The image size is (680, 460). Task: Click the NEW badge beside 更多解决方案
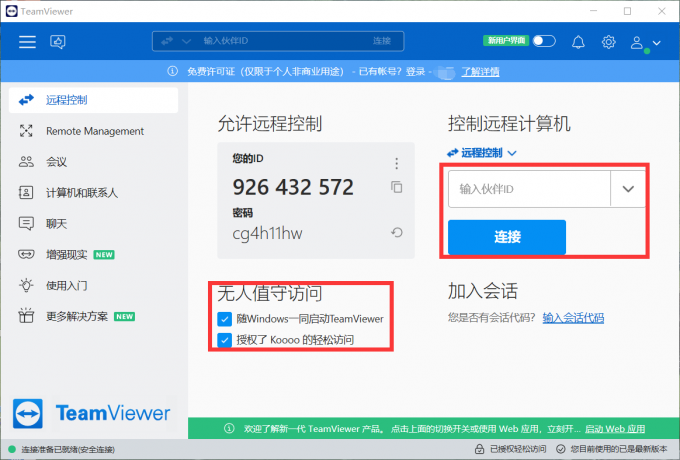[x=124, y=316]
